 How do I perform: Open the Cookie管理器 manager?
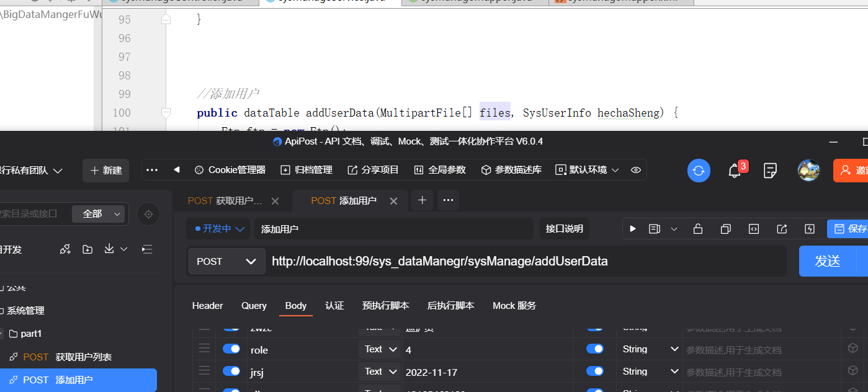230,170
